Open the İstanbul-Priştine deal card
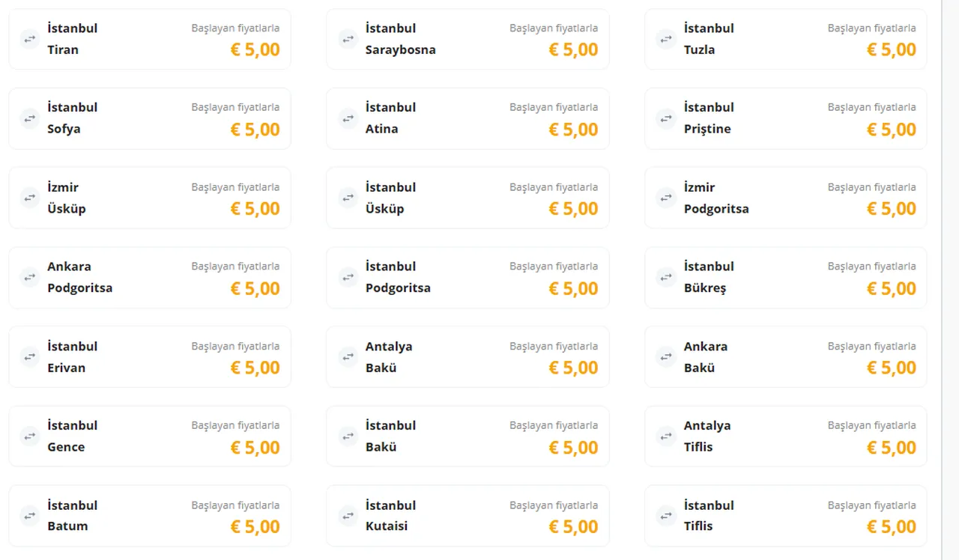This screenshot has height=560, width=959. coord(785,118)
